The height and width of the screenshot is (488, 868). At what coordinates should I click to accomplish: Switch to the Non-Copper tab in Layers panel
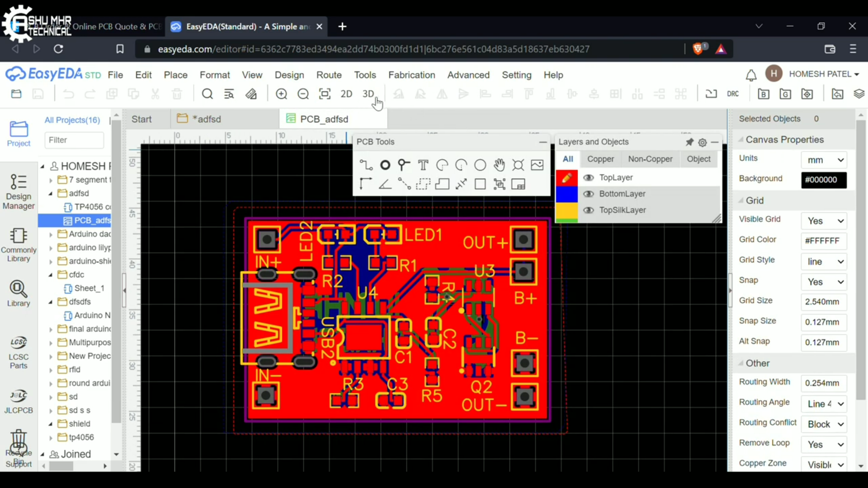point(650,159)
